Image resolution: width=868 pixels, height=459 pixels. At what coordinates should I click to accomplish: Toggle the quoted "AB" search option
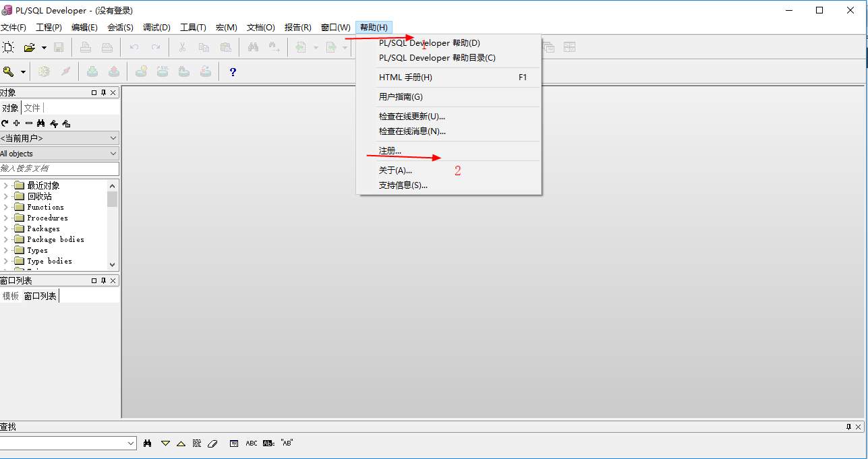(287, 443)
